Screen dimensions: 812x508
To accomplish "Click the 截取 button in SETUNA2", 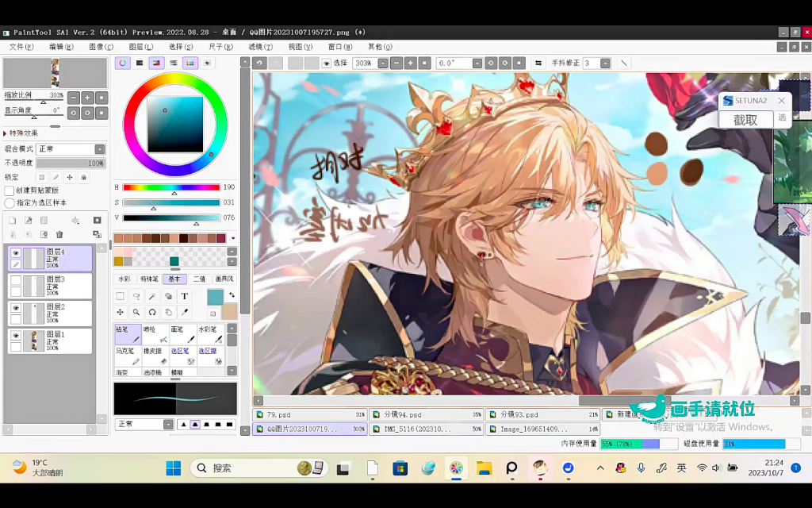I will (x=745, y=120).
